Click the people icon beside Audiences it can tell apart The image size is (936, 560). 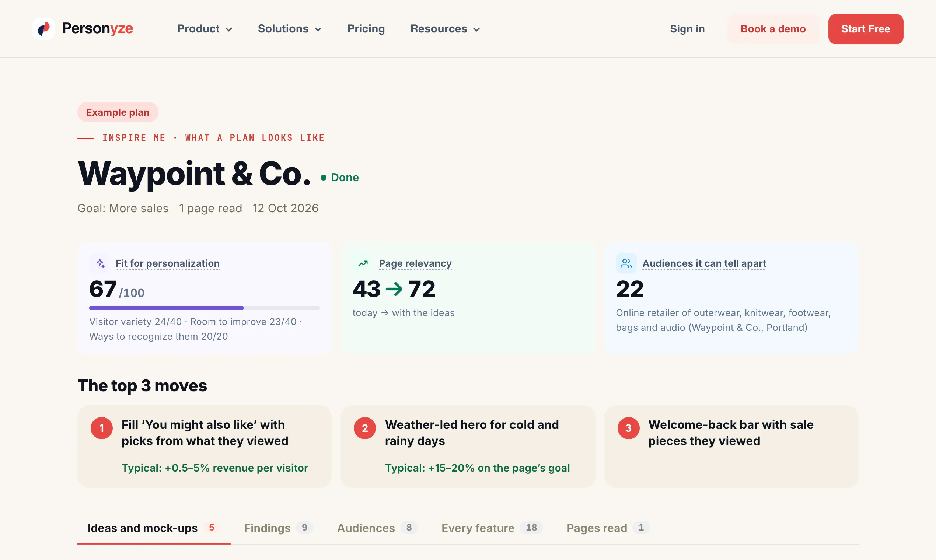click(626, 263)
